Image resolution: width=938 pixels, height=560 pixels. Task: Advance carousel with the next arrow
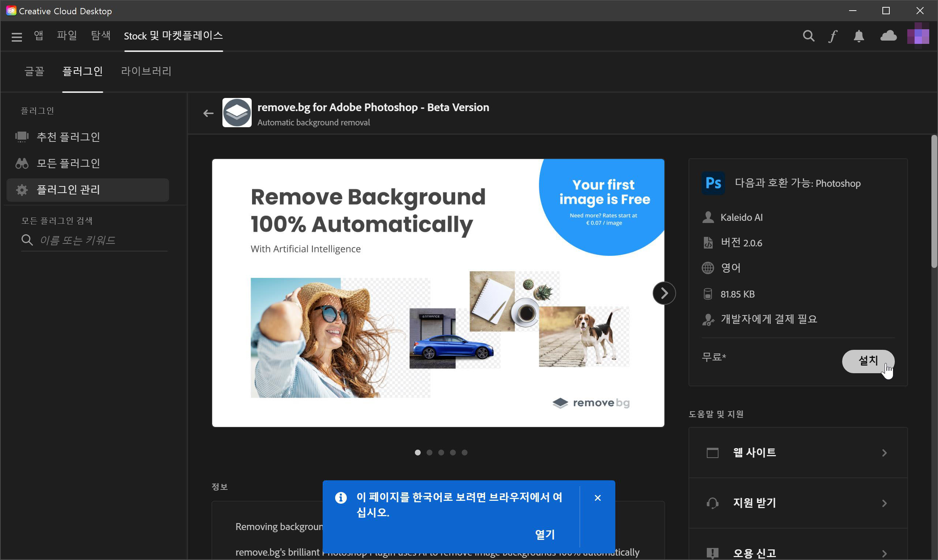(664, 293)
